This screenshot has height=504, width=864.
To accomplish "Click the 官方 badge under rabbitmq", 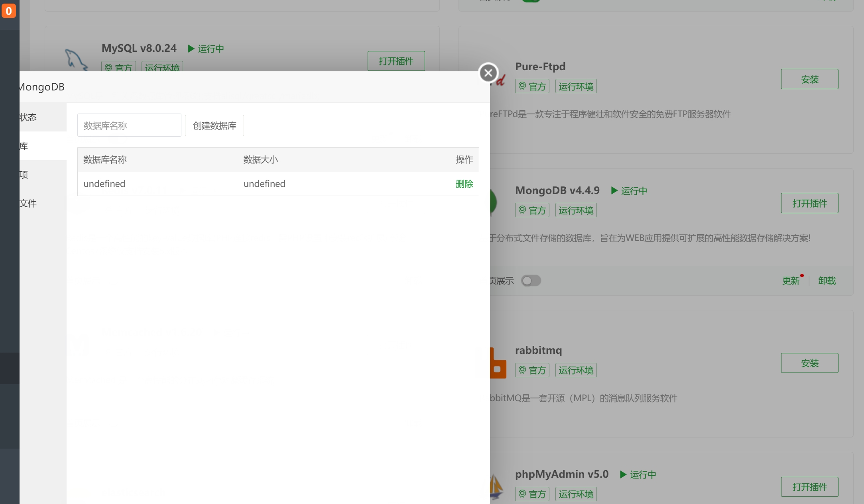I will tap(532, 370).
